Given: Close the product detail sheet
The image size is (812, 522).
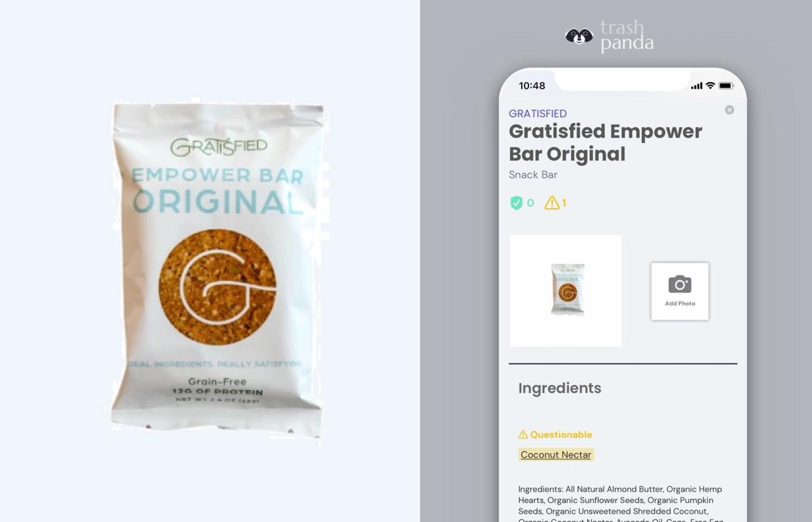Looking at the screenshot, I should click(729, 110).
